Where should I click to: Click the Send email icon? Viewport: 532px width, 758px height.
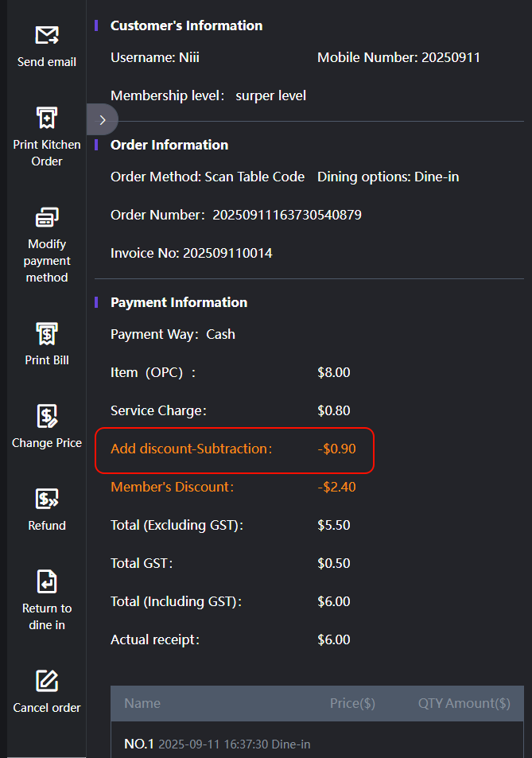(x=47, y=36)
